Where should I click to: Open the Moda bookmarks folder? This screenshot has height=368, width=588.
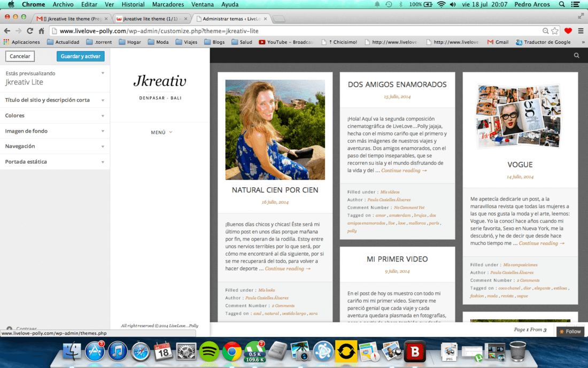pyautogui.click(x=158, y=42)
